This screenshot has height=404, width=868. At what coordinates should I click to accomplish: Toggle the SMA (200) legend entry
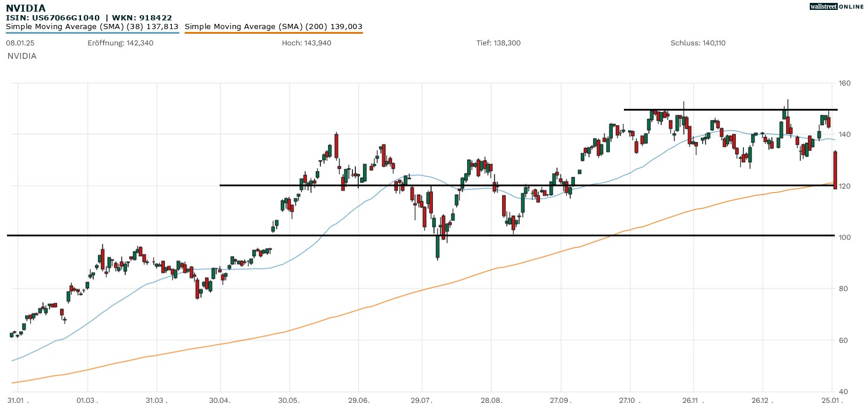pyautogui.click(x=273, y=26)
